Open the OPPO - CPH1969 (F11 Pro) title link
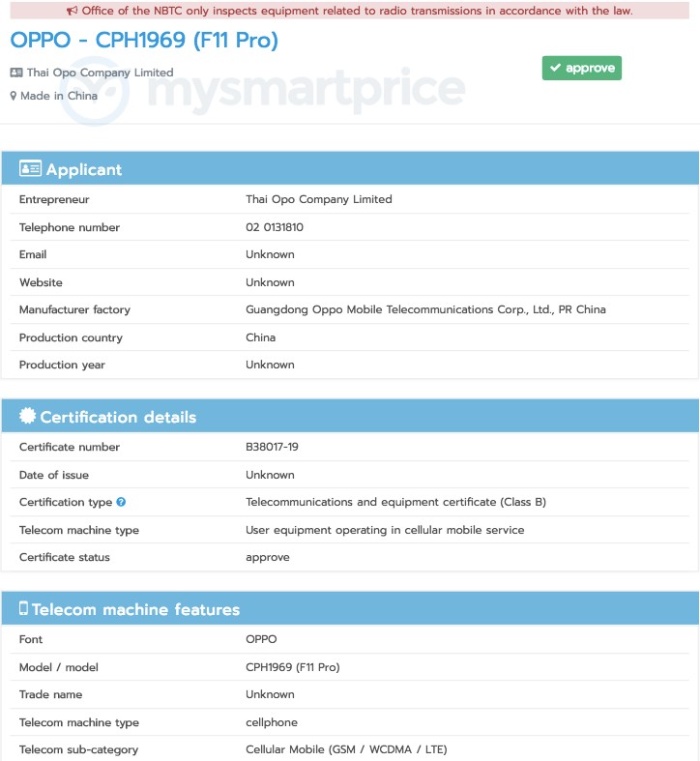The width and height of the screenshot is (700, 761). point(144,40)
